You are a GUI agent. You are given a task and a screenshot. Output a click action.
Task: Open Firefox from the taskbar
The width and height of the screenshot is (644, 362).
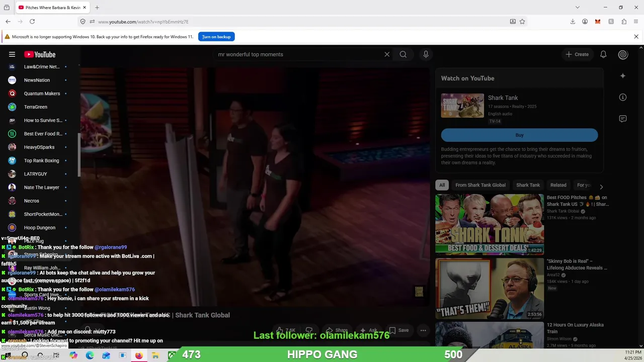(x=139, y=355)
